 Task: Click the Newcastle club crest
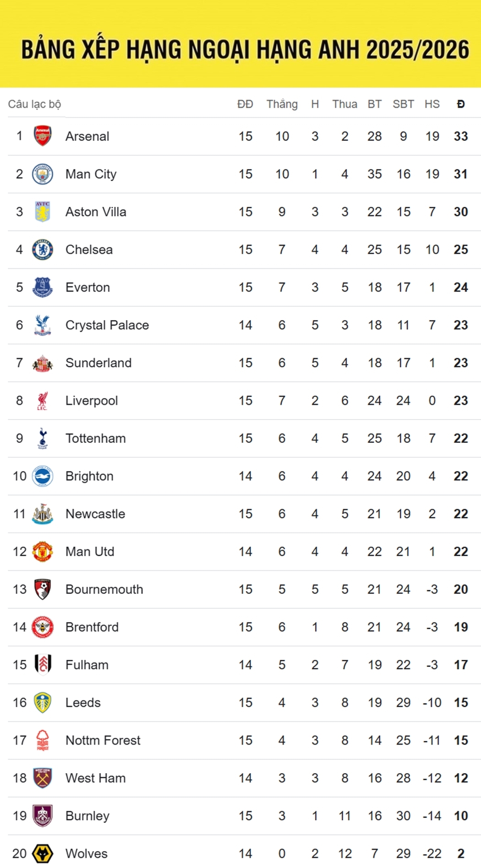coord(43,514)
